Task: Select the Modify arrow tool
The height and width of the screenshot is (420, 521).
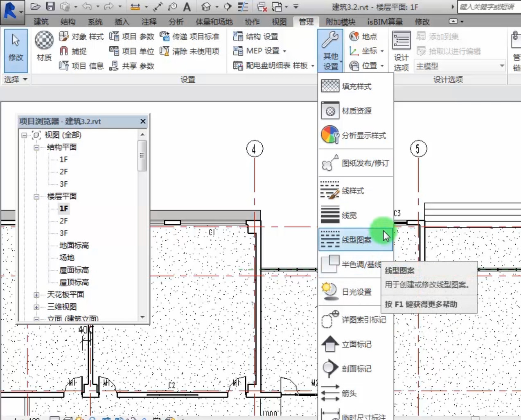Action: (x=16, y=50)
